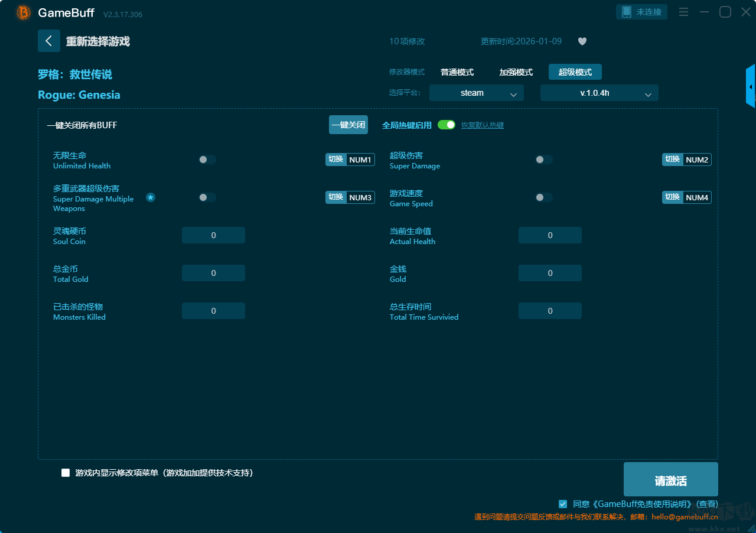Enable the Super Damage toggle

coord(544,160)
